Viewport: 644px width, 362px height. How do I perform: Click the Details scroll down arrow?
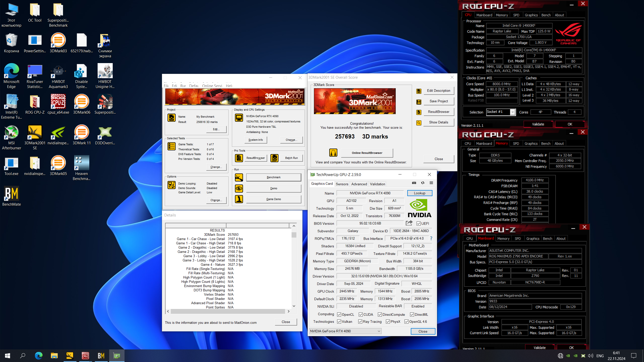[294, 306]
